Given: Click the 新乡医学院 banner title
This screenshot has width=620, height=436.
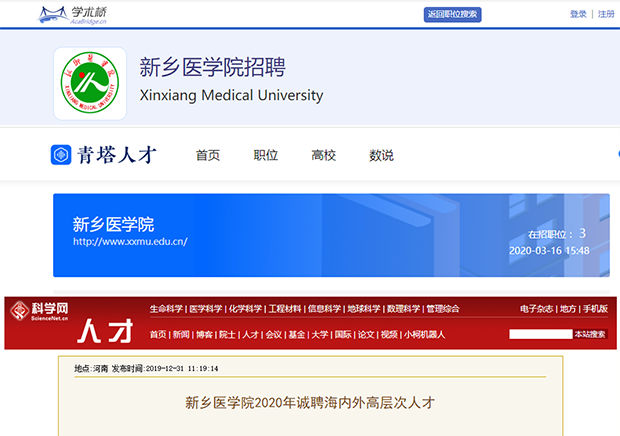Looking at the screenshot, I should pyautogui.click(x=113, y=225).
